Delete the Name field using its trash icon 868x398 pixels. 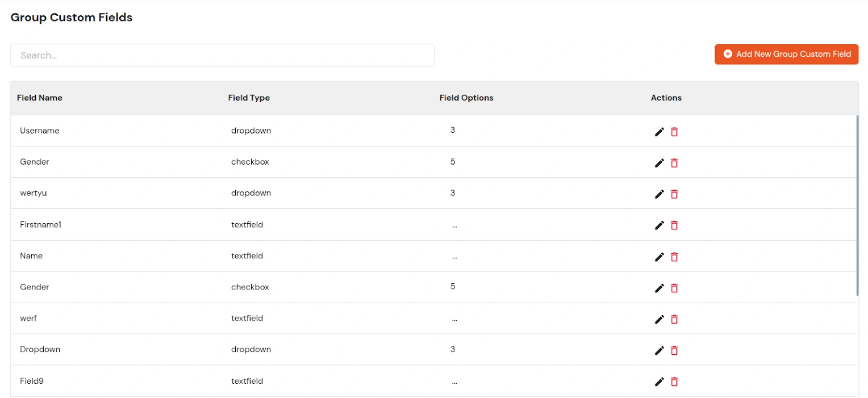[x=674, y=257]
